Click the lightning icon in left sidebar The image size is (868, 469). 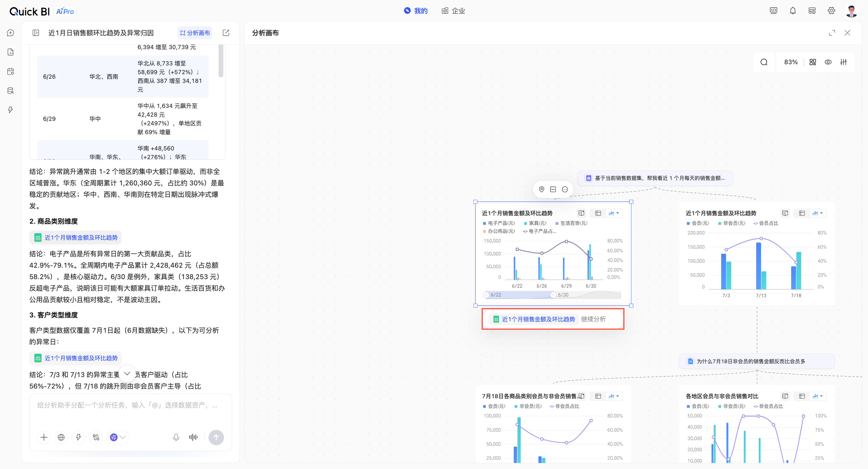point(11,110)
